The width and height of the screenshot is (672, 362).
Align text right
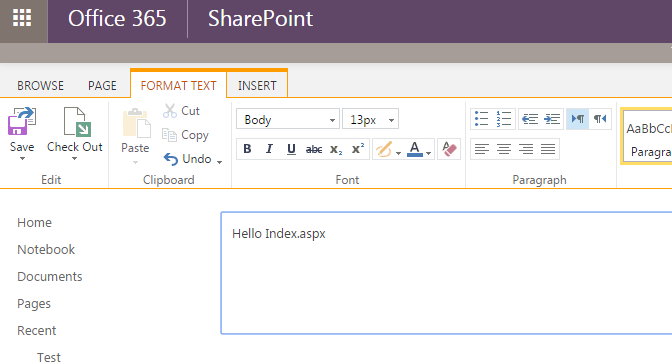click(x=526, y=149)
